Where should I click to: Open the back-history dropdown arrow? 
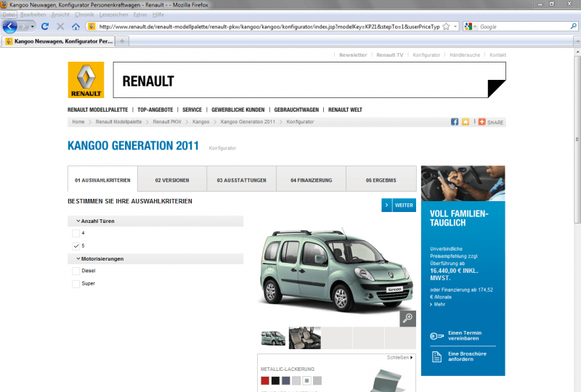pyautogui.click(x=32, y=27)
